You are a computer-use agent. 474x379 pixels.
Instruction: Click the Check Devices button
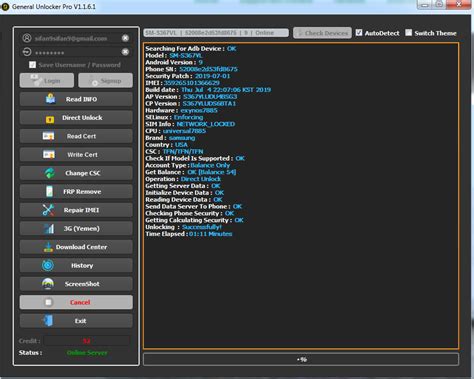click(x=322, y=33)
